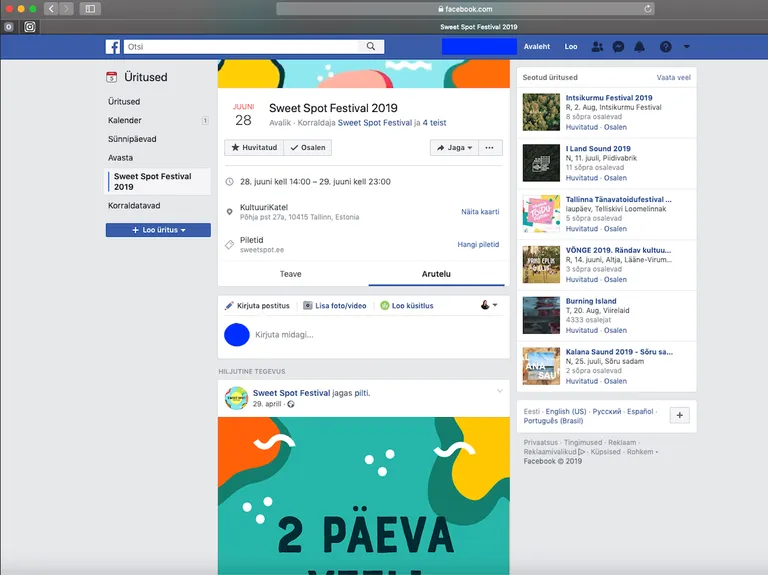768x575 pixels.
Task: Switch language to English (US)
Action: pos(566,411)
